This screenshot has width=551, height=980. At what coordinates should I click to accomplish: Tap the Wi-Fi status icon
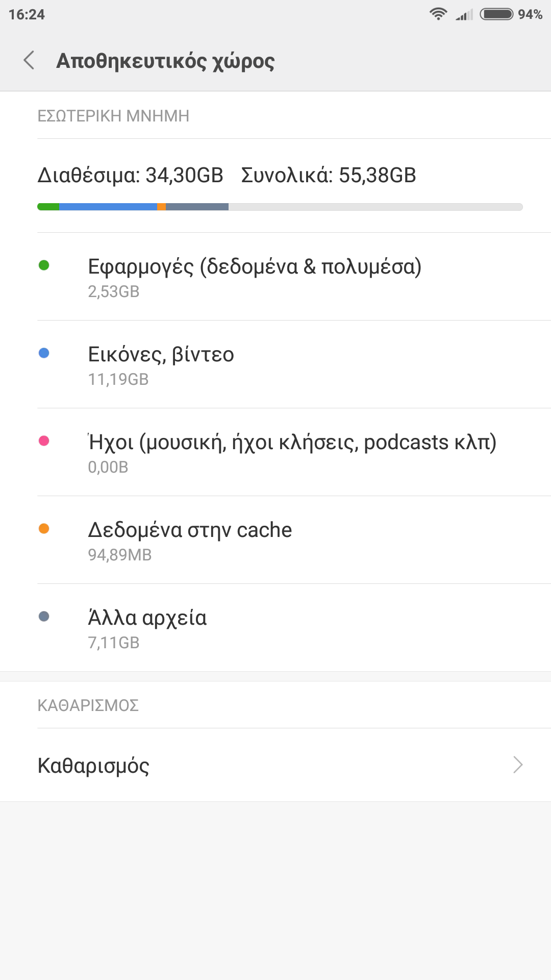click(438, 14)
